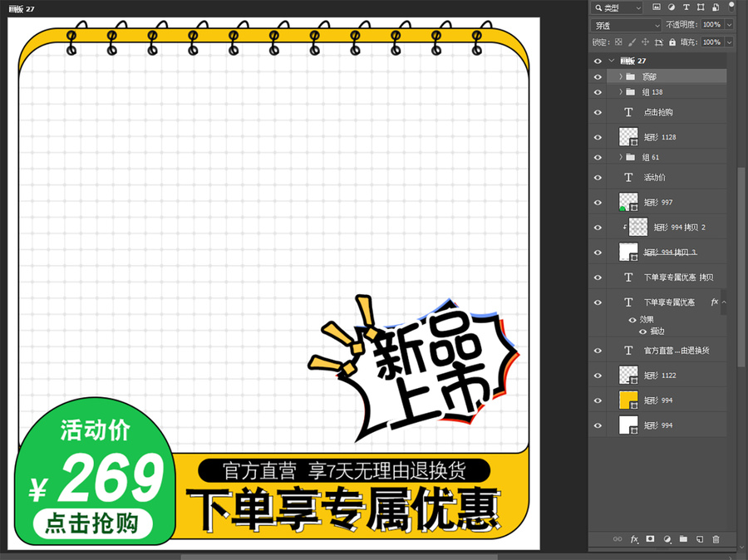The image size is (748, 560).
Task: Click the lock all padlock icon
Action: point(672,42)
